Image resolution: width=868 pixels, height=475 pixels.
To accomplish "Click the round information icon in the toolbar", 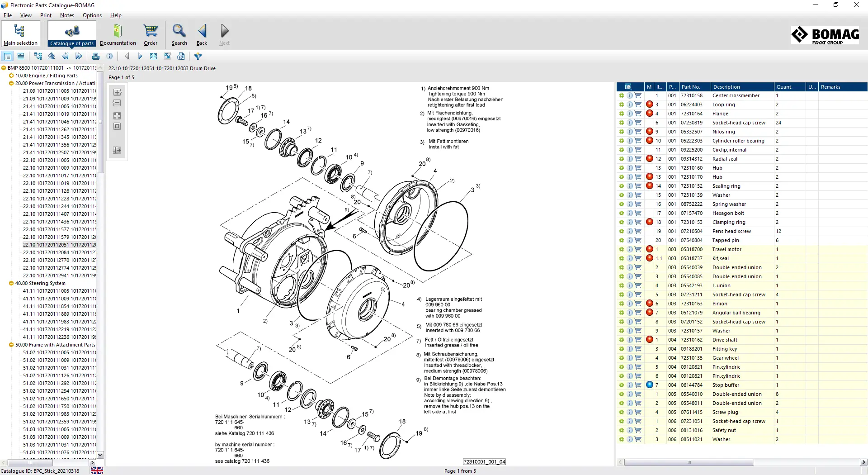I will pos(109,56).
